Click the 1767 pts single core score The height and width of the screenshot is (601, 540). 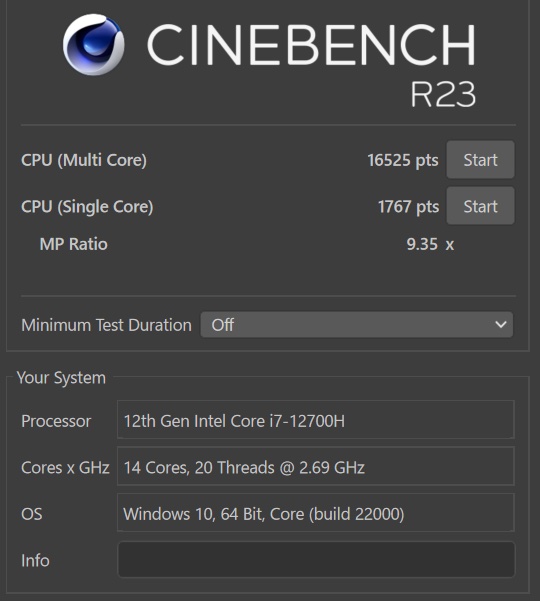point(409,207)
